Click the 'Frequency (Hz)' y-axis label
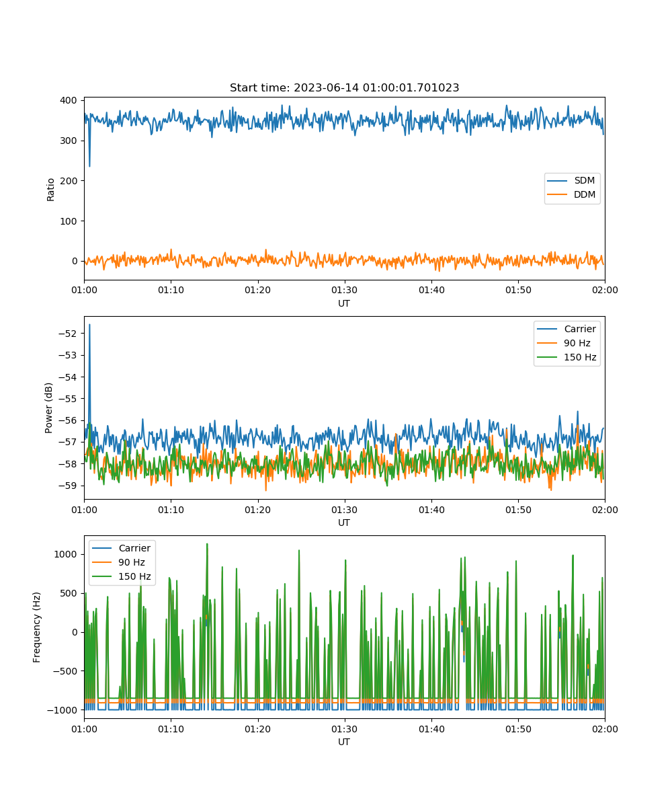This screenshot has width=672, height=807. pyautogui.click(x=37, y=627)
